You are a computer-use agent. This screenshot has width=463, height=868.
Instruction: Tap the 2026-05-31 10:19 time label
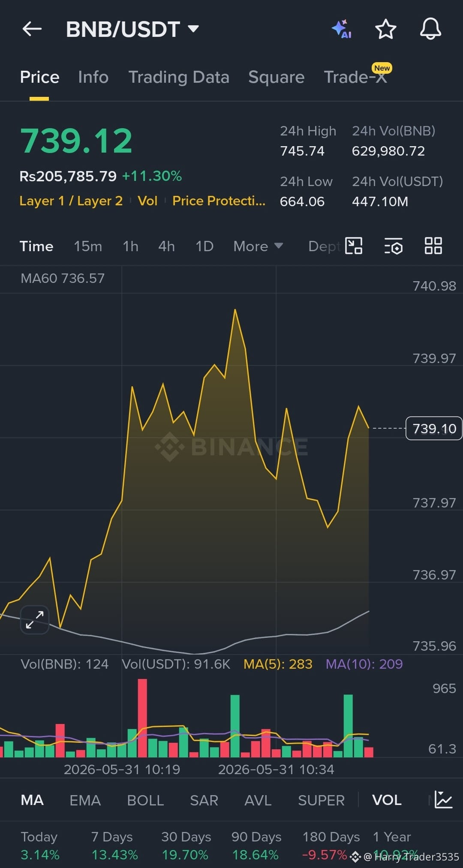(x=122, y=769)
